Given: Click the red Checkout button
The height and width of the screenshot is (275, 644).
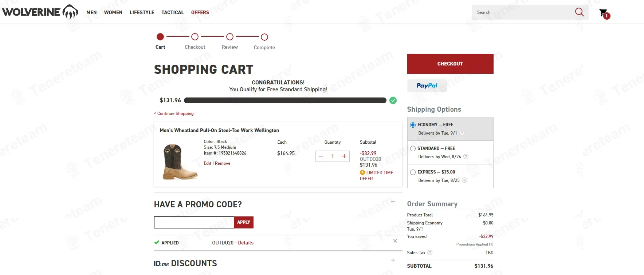Looking at the screenshot, I should pos(450,64).
